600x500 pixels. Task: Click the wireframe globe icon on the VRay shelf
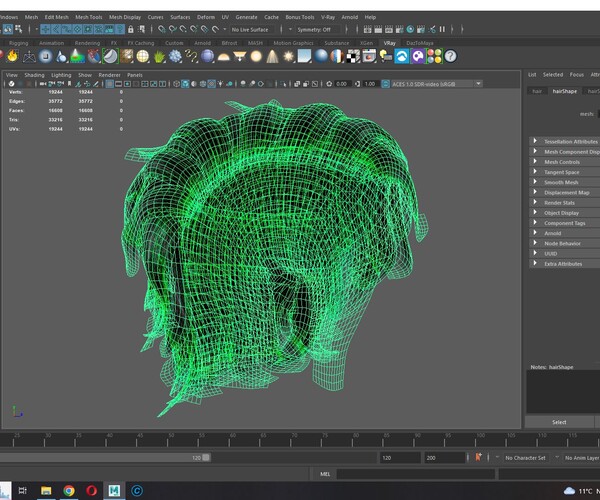pyautogui.click(x=143, y=56)
